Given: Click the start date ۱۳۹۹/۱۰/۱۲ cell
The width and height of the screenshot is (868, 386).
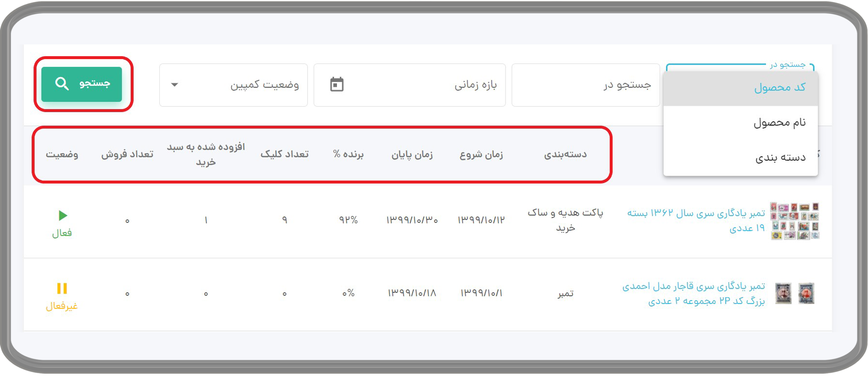Looking at the screenshot, I should point(481,220).
